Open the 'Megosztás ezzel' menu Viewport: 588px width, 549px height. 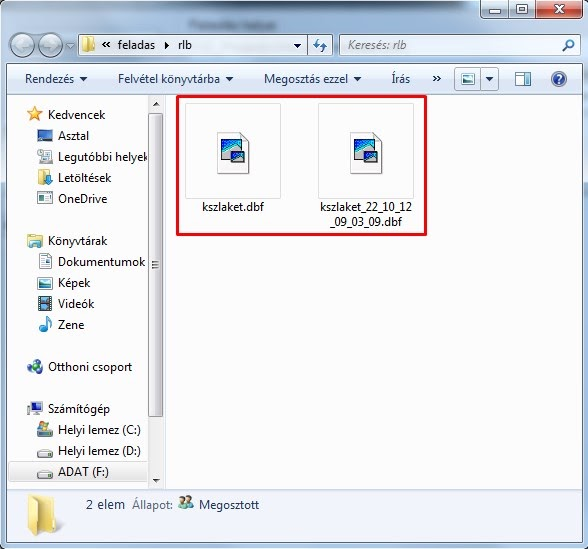312,79
